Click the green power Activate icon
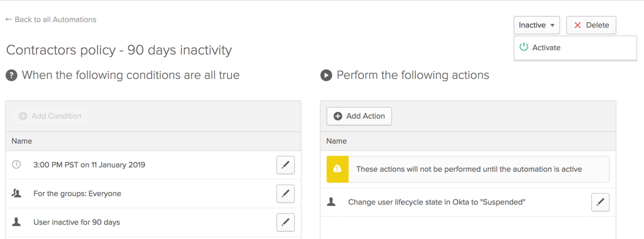This screenshot has height=239, width=644. (x=524, y=47)
